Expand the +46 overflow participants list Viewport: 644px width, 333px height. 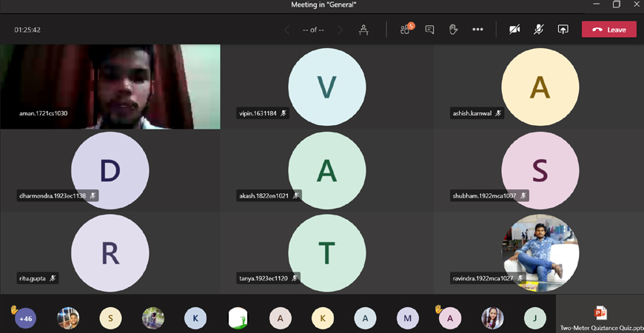[x=26, y=318]
